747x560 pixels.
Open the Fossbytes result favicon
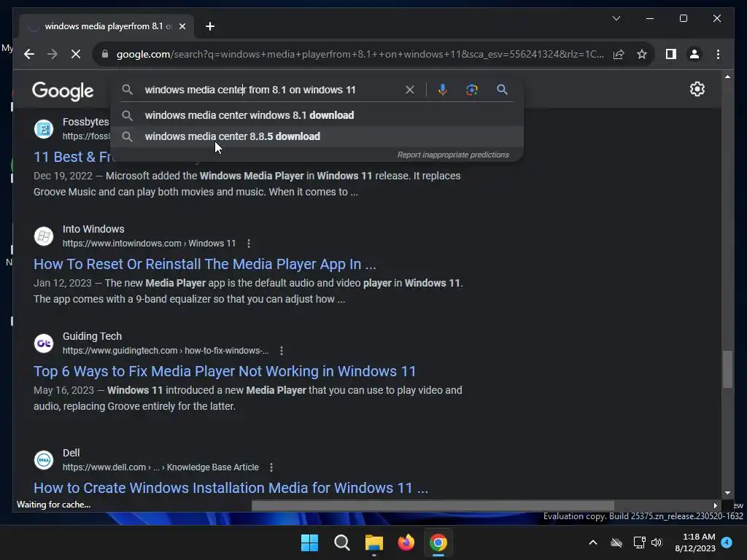tap(44, 129)
